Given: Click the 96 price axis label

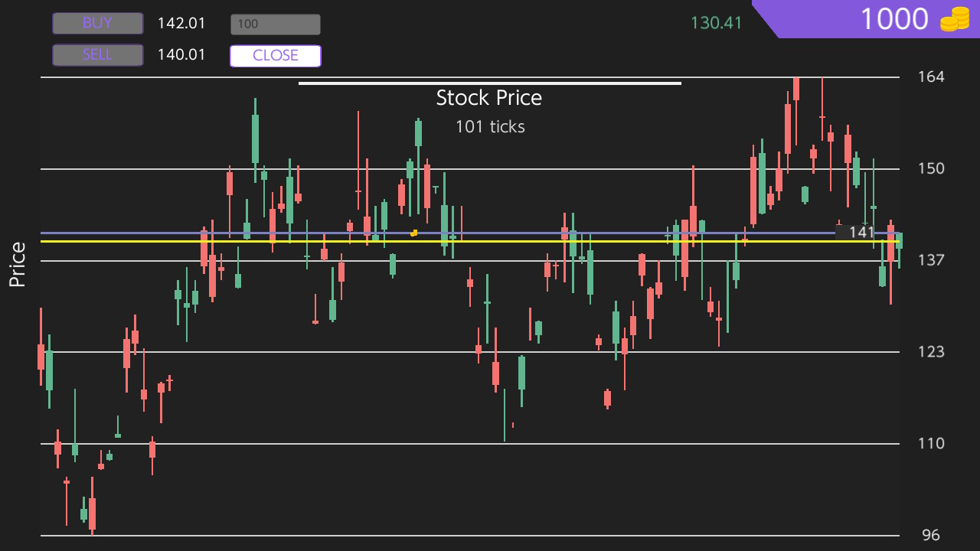Looking at the screenshot, I should click(x=931, y=534).
